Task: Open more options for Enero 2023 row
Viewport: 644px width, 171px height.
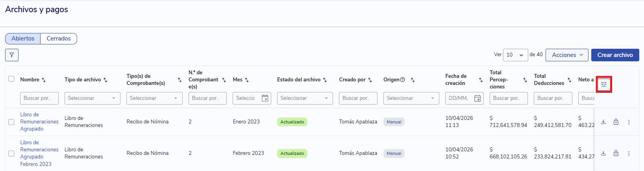Action: tap(629, 122)
